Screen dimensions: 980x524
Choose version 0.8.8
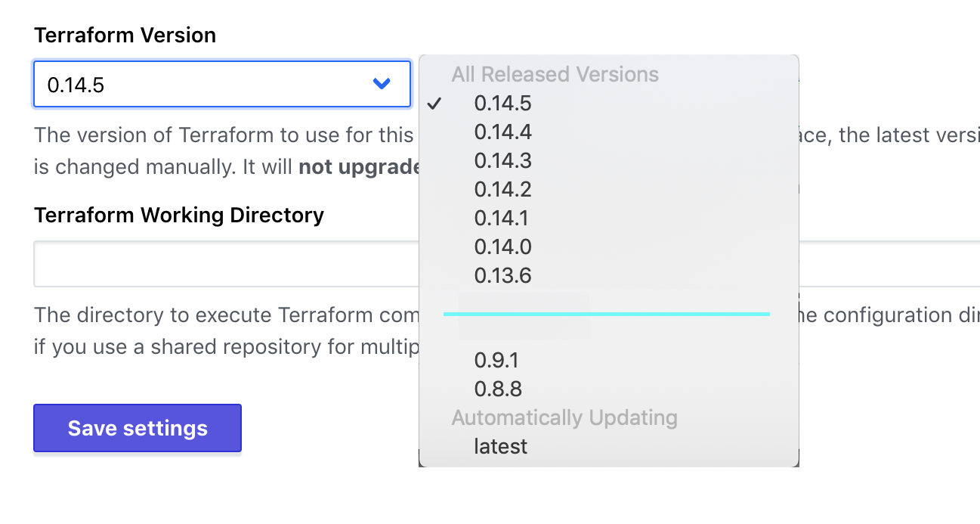[x=499, y=389]
